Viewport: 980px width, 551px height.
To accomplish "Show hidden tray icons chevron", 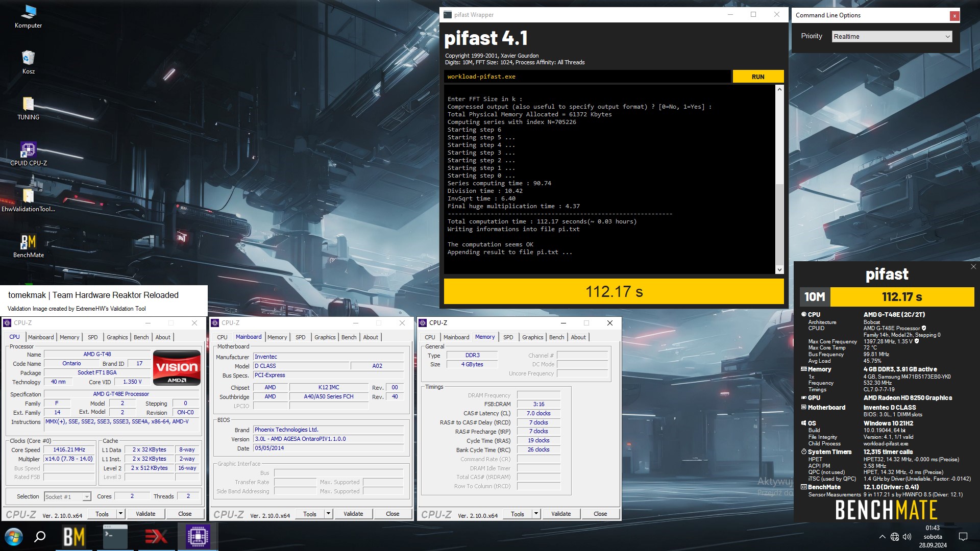I will click(x=882, y=537).
